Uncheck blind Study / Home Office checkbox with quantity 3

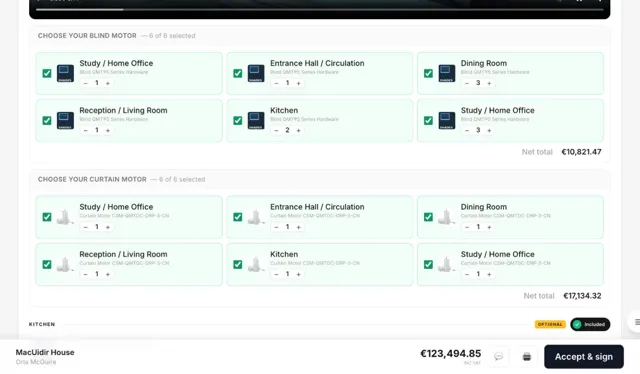tap(428, 120)
